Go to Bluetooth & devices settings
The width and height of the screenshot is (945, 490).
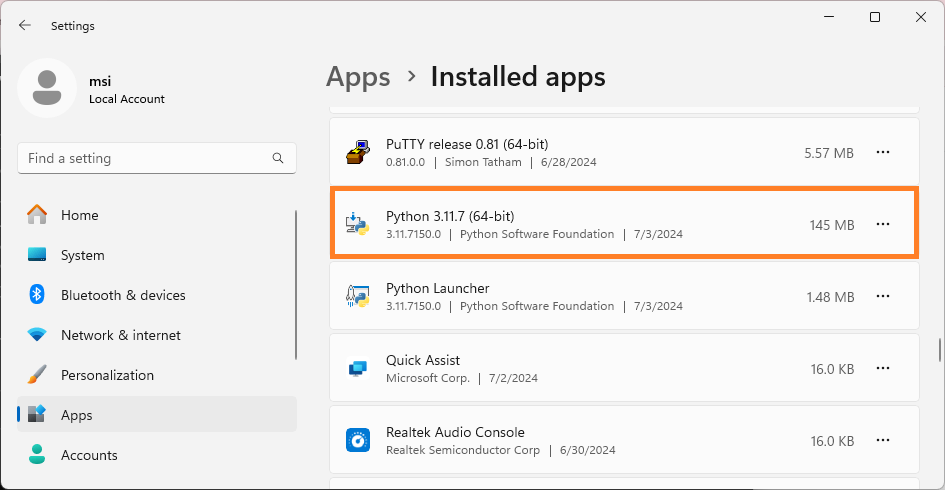pos(123,295)
